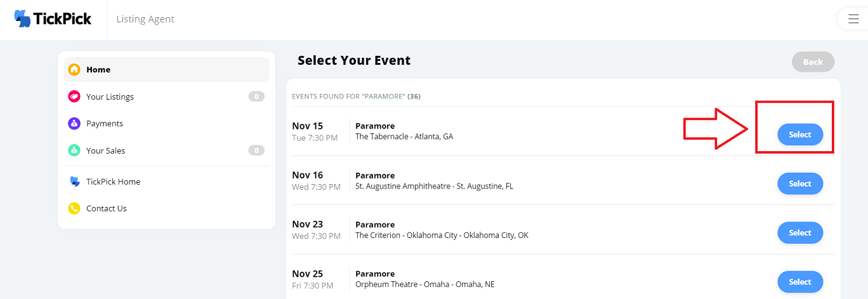Click the orange Home icon

(74, 70)
